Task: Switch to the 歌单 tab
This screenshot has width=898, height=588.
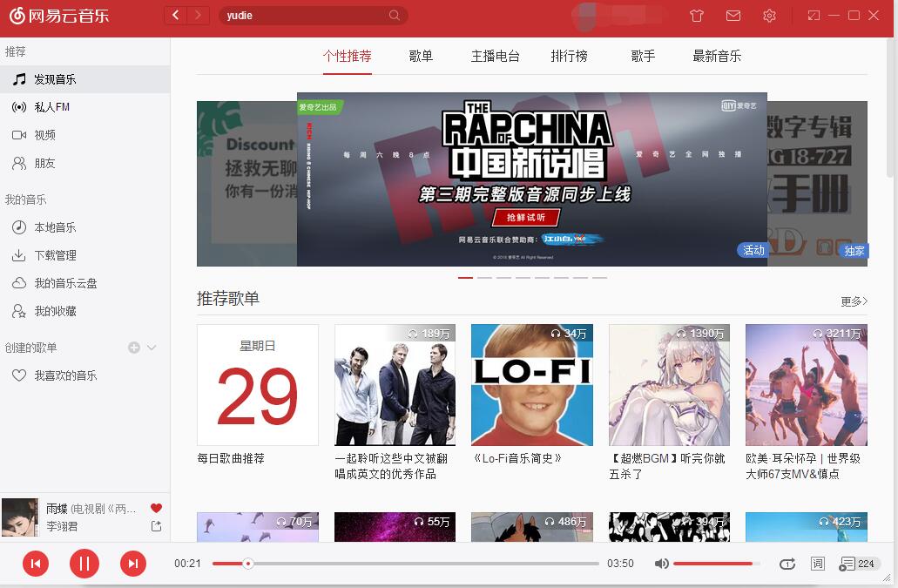Action: pyautogui.click(x=421, y=56)
